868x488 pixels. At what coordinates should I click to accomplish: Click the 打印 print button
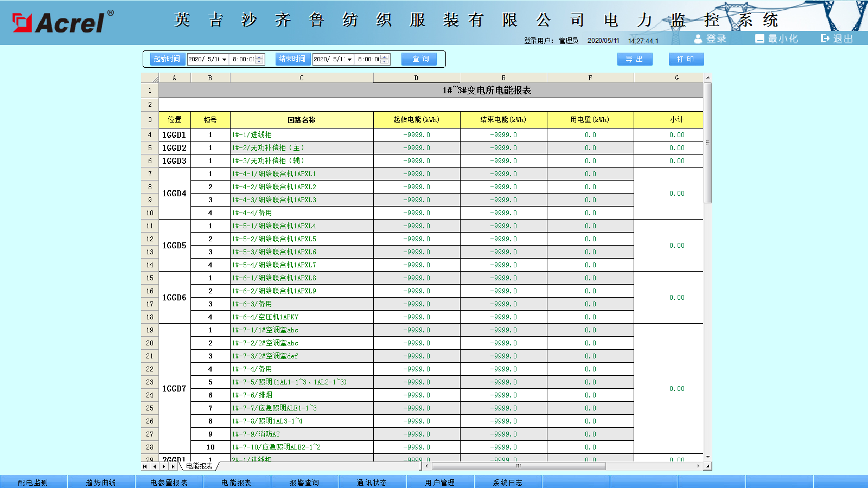(686, 59)
